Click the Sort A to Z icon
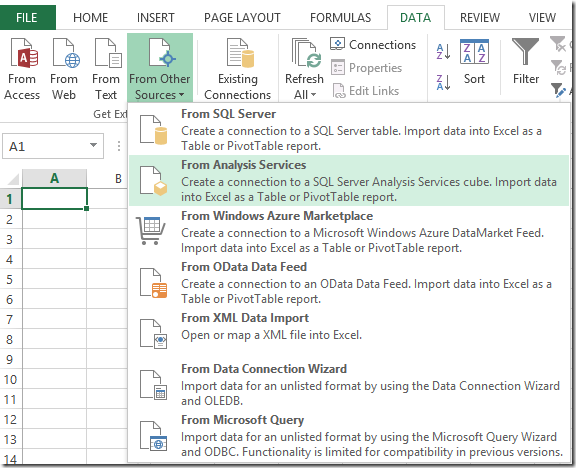The width and height of the screenshot is (576, 468). 443,51
